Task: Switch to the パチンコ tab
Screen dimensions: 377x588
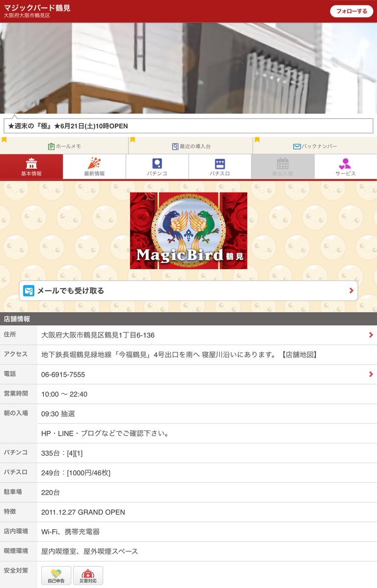Action: (x=157, y=167)
